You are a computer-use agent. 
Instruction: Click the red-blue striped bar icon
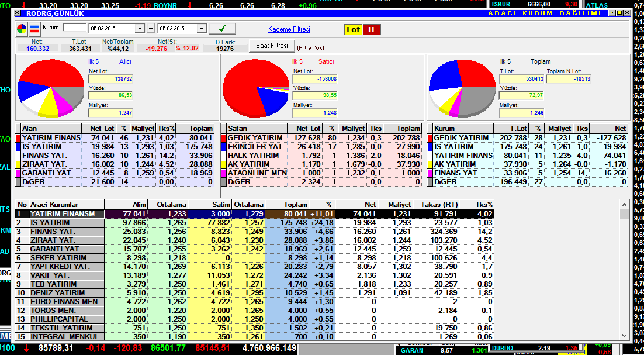click(35, 29)
